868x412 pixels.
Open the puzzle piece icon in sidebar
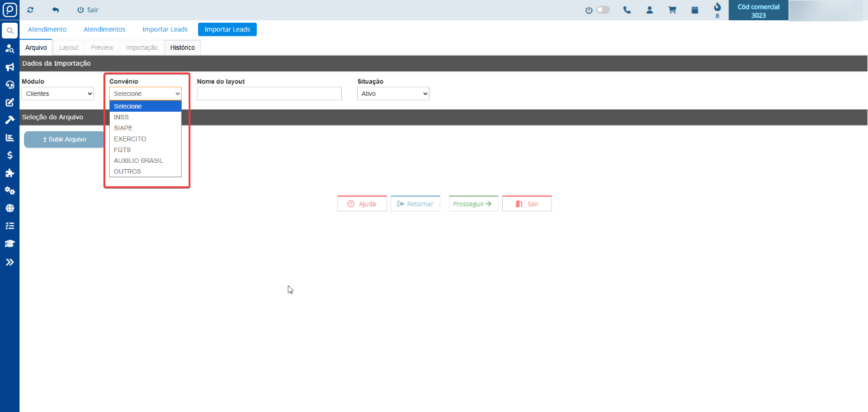click(x=9, y=173)
